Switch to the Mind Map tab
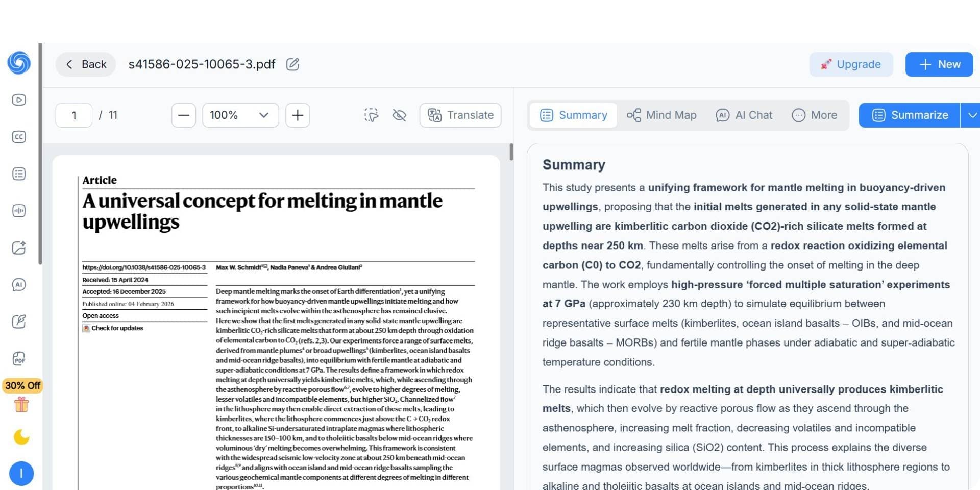 point(661,115)
